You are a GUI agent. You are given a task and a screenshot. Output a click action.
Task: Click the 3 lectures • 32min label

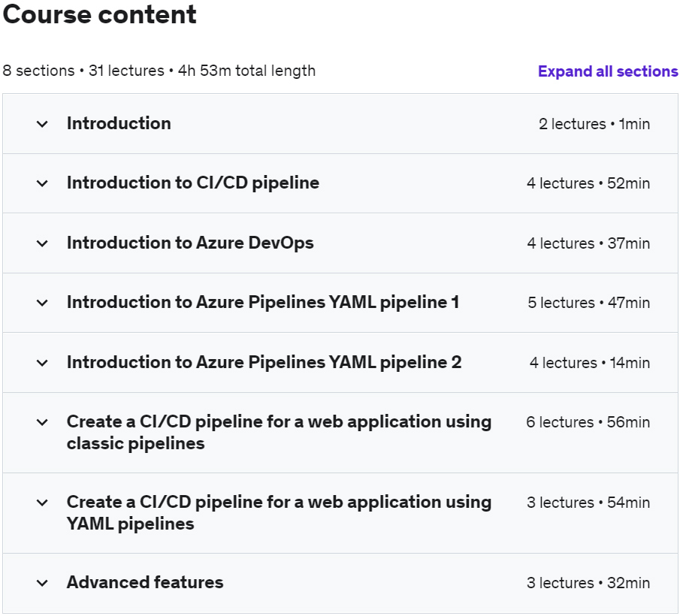tap(588, 583)
